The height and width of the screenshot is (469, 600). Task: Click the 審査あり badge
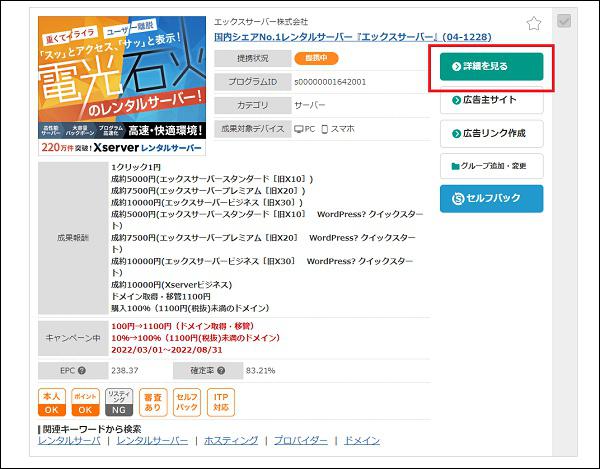[x=153, y=402]
